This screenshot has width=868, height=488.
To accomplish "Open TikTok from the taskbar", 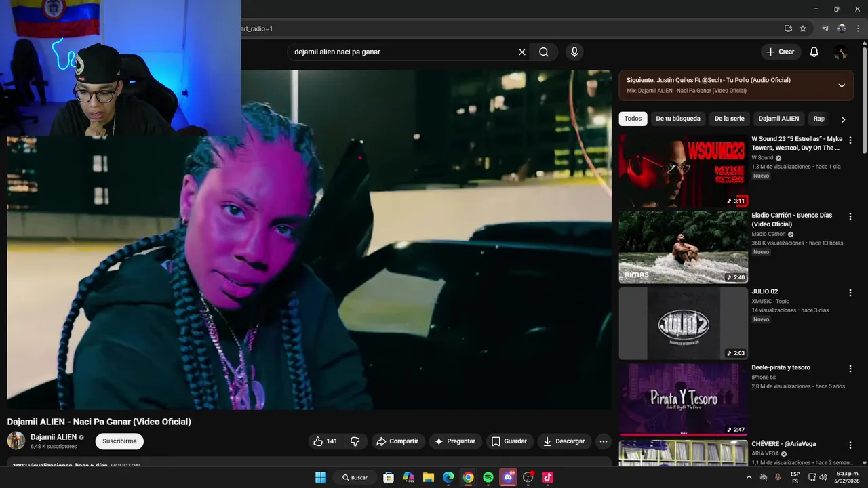I will pos(548,477).
